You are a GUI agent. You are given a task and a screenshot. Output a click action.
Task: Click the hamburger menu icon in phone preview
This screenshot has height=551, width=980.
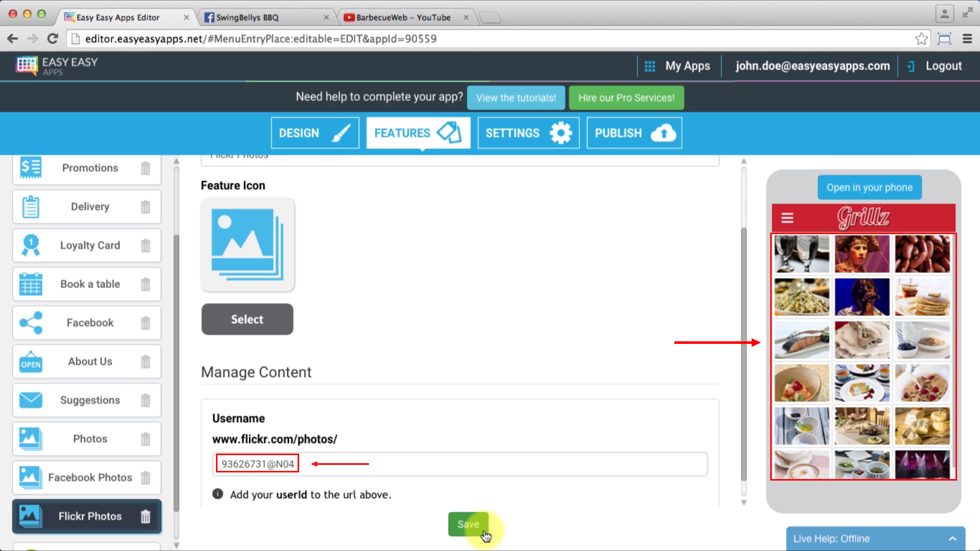pyautogui.click(x=787, y=217)
